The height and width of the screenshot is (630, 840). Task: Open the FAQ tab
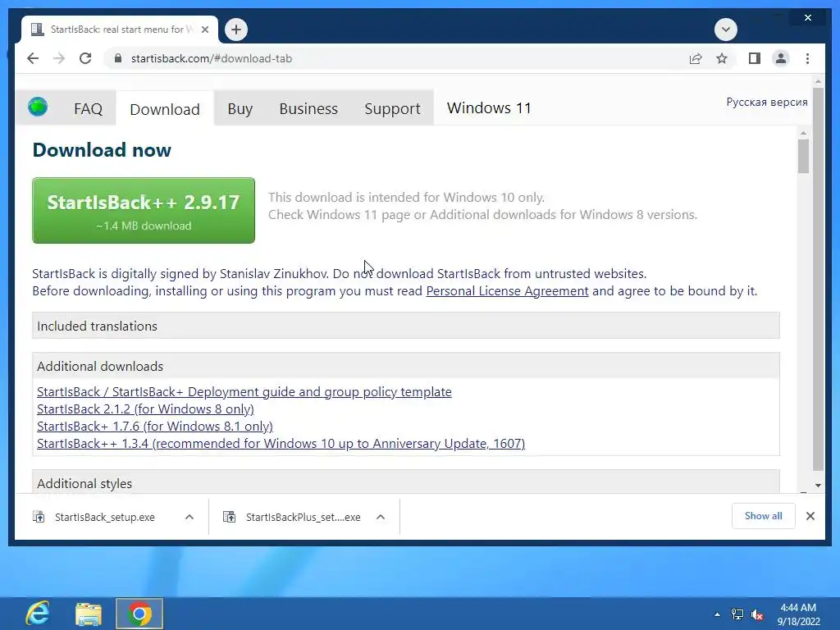coord(88,109)
